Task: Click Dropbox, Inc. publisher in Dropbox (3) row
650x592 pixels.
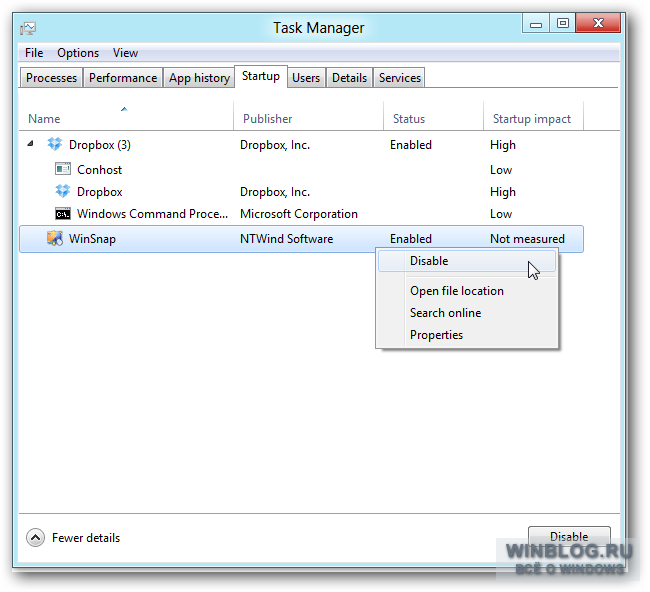Action: click(275, 145)
